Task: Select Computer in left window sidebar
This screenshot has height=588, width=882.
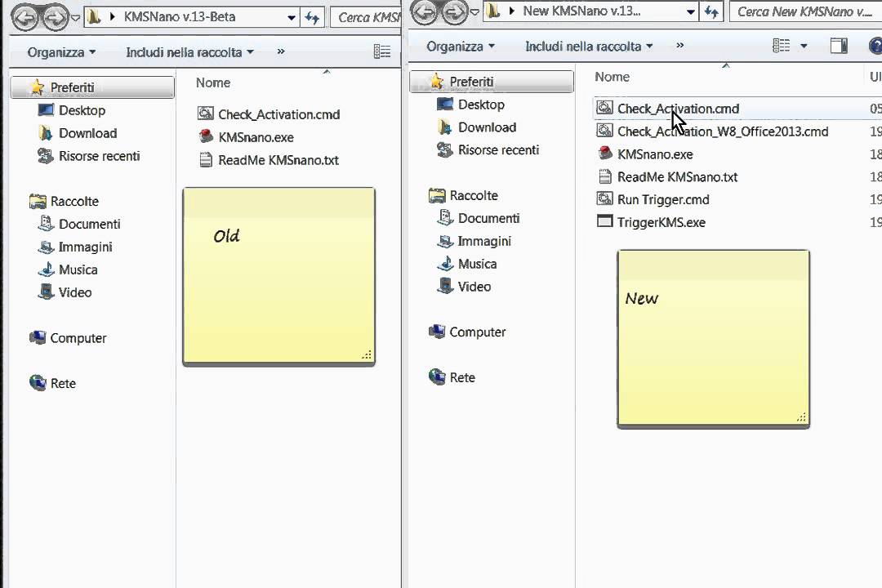Action: 68,337
